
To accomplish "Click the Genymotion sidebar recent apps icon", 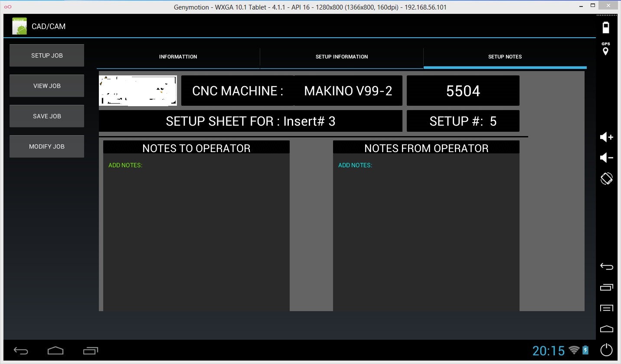I will click(x=606, y=287).
